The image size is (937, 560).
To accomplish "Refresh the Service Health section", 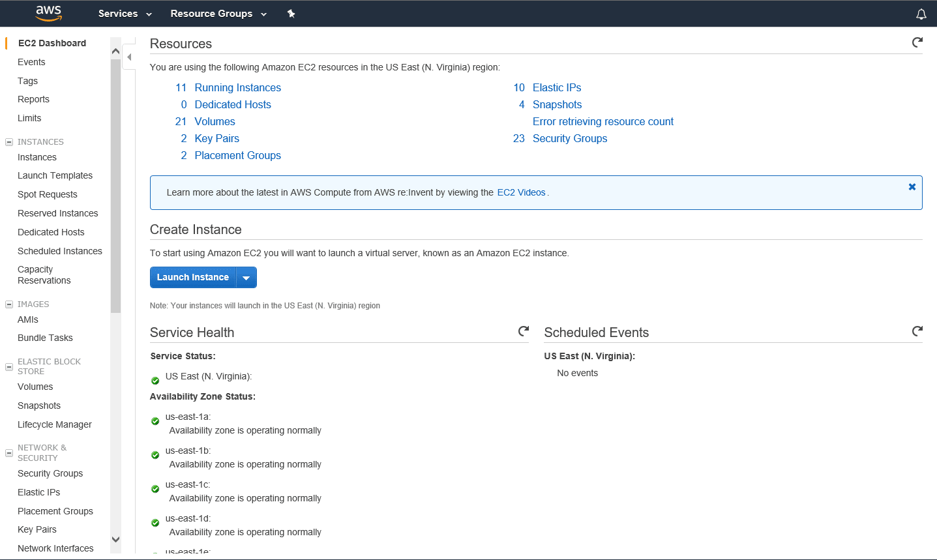I will (524, 331).
